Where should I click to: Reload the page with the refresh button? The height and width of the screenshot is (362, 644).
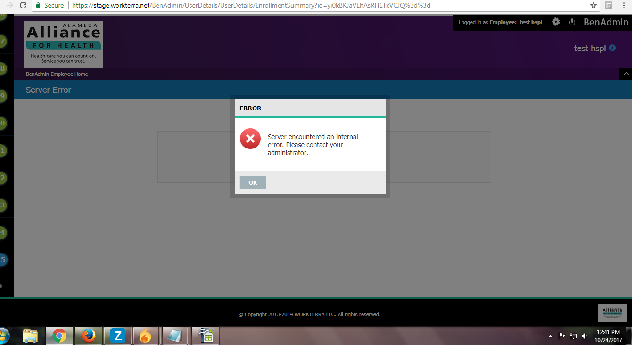point(23,5)
